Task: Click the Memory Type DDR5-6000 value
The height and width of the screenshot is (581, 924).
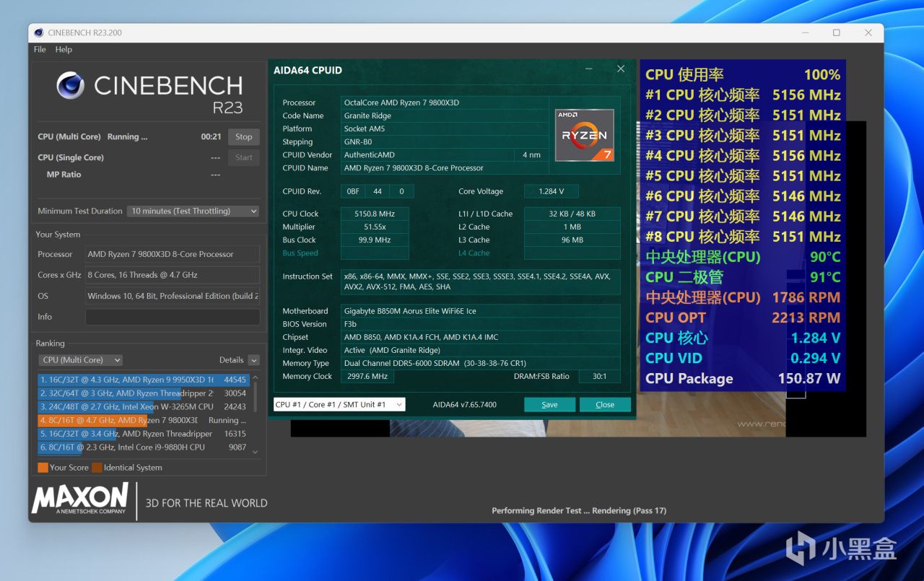Action: (481, 364)
